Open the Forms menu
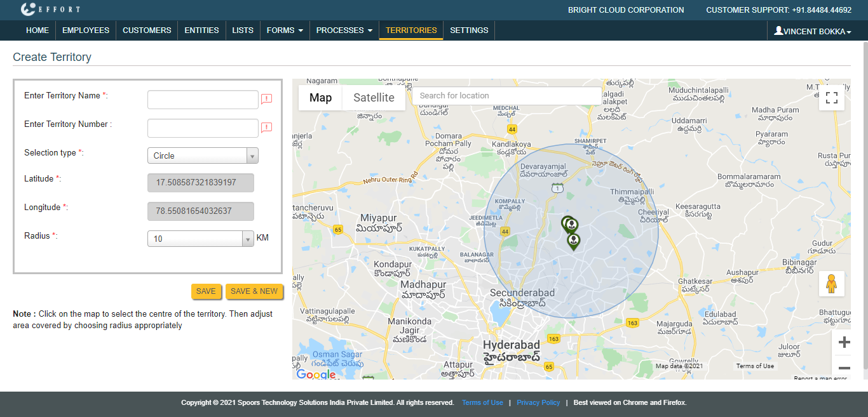The height and width of the screenshot is (417, 868). (x=284, y=30)
